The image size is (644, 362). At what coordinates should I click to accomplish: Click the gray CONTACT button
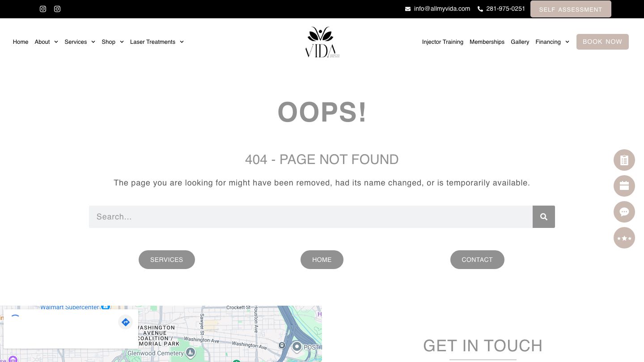(x=477, y=260)
